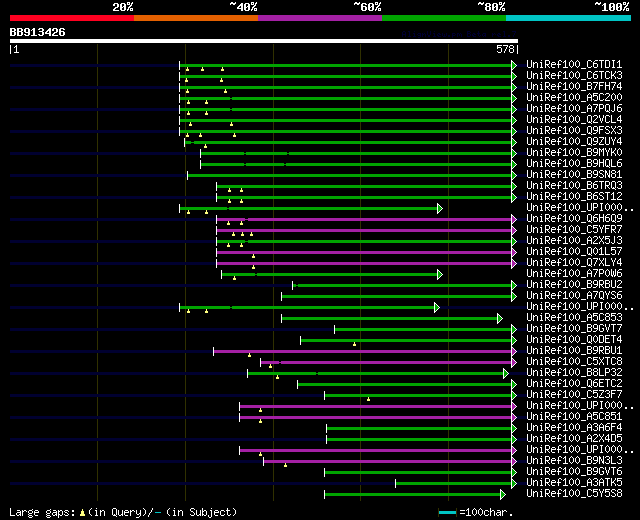Viewport: 640px width, 520px height.
Task: Click the UniRef100_Q0DET4 hit name
Action: pos(574,340)
